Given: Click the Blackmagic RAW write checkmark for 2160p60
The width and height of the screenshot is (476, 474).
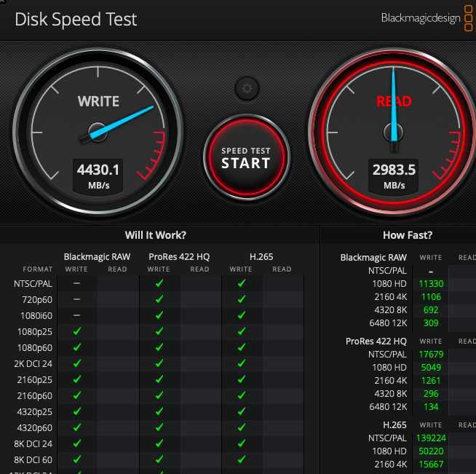Looking at the screenshot, I should [77, 395].
